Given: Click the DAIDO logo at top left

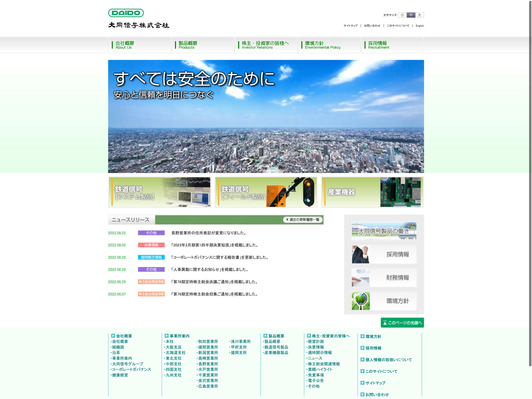Looking at the screenshot, I should [x=126, y=13].
